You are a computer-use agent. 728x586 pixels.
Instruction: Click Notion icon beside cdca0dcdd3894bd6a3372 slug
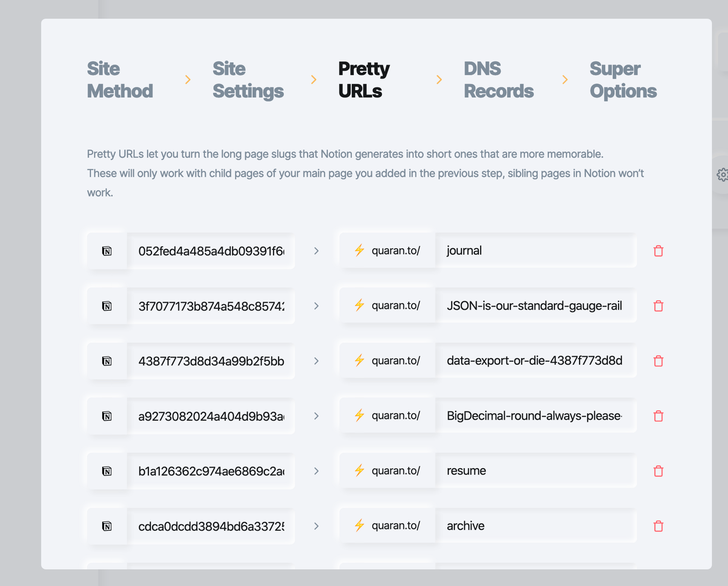pyautogui.click(x=107, y=526)
